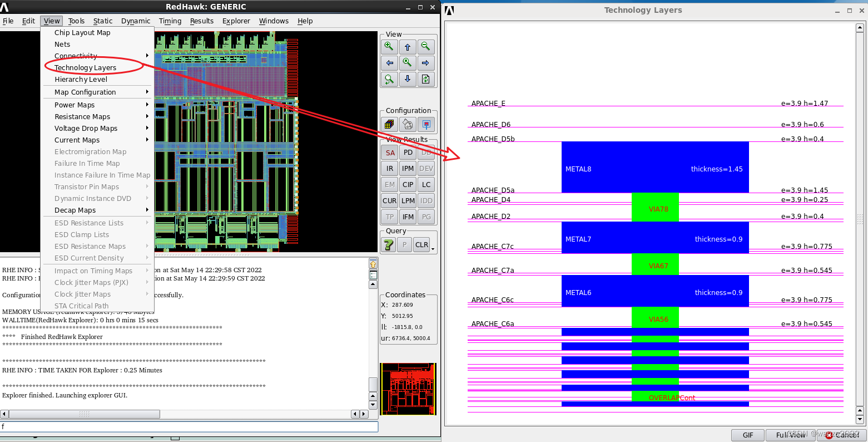This screenshot has width=868, height=442.
Task: Click the CIP view results button
Action: (408, 184)
